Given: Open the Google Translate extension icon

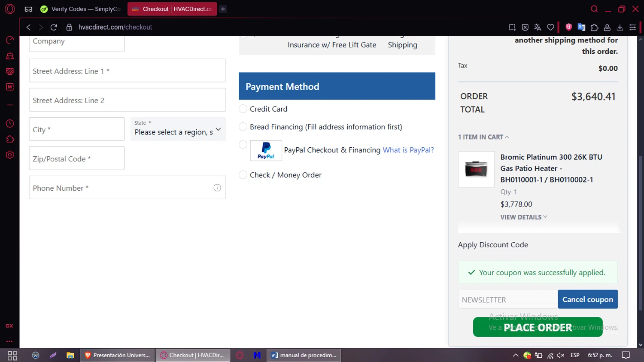Looking at the screenshot, I should tap(581, 27).
